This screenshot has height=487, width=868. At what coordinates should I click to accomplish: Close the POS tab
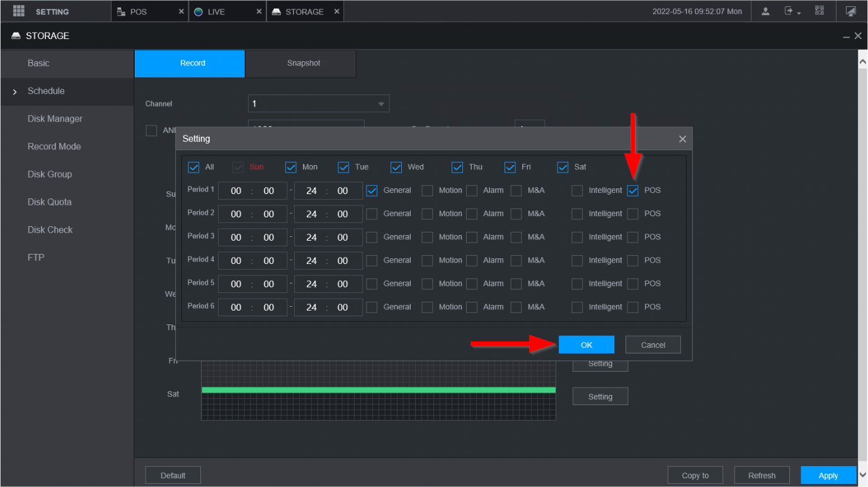point(181,11)
